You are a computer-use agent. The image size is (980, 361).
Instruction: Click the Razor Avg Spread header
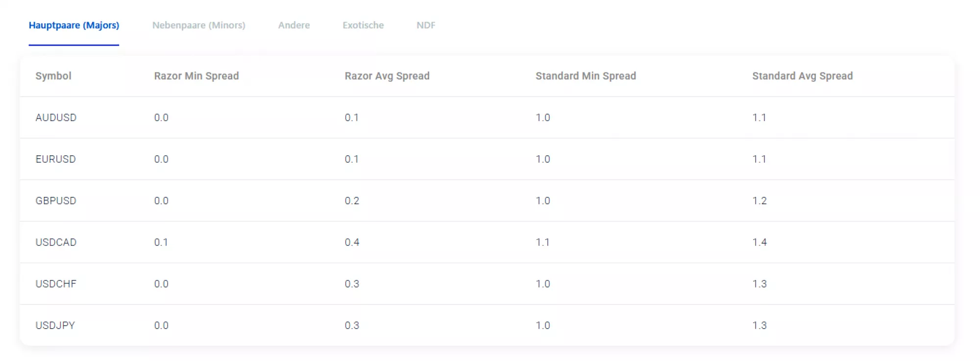[387, 76]
